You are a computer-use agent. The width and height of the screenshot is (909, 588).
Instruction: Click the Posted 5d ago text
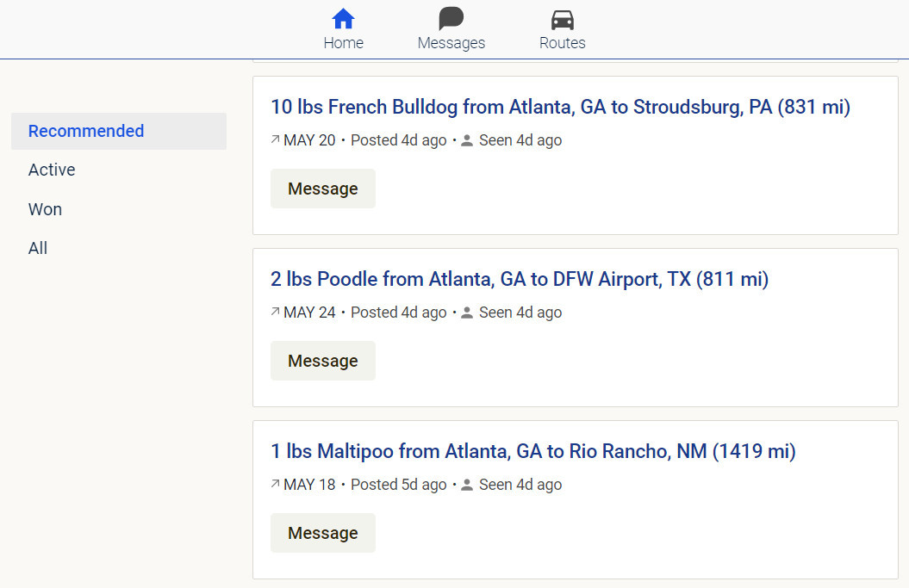coord(399,485)
